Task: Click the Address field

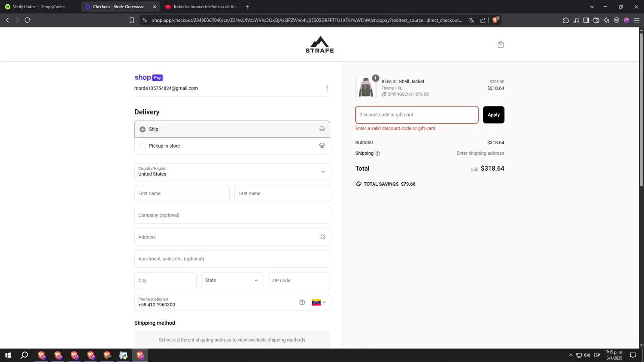Action: (x=232, y=237)
